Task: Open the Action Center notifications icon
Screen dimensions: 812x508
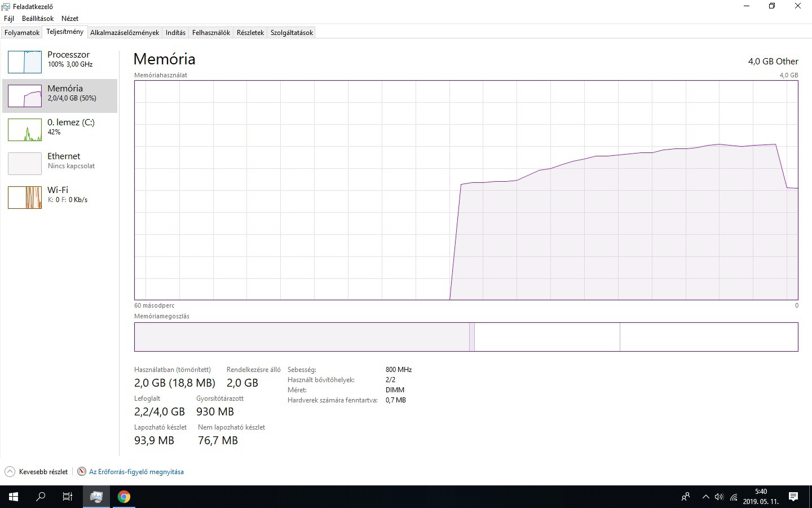Action: (x=793, y=497)
